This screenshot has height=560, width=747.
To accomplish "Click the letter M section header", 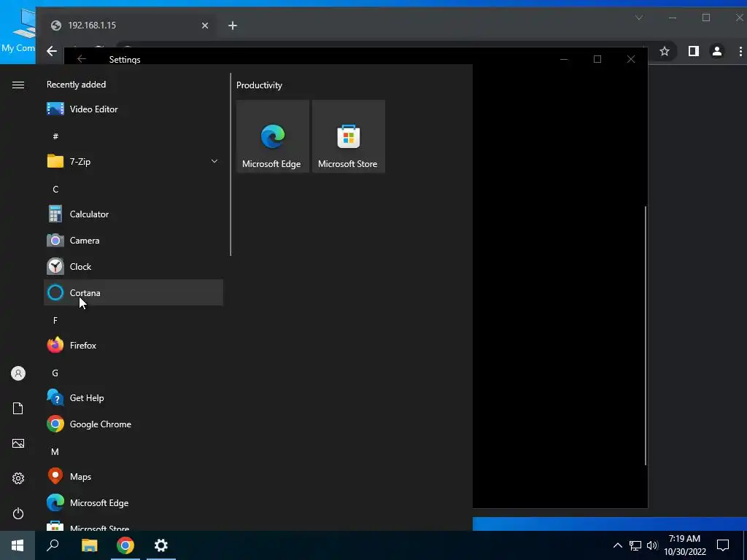I will click(55, 452).
